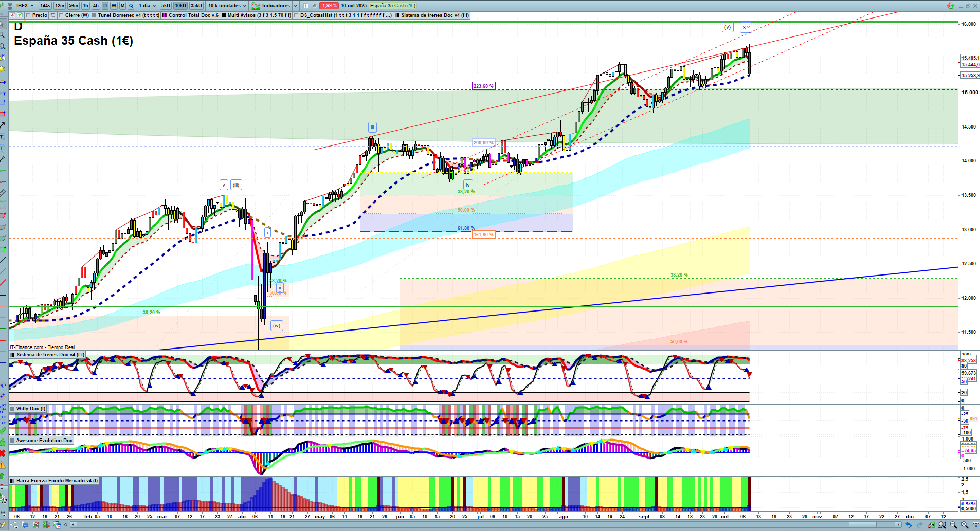This screenshot has height=531, width=980.
Task: Load 5kU units of history
Action: [166, 6]
